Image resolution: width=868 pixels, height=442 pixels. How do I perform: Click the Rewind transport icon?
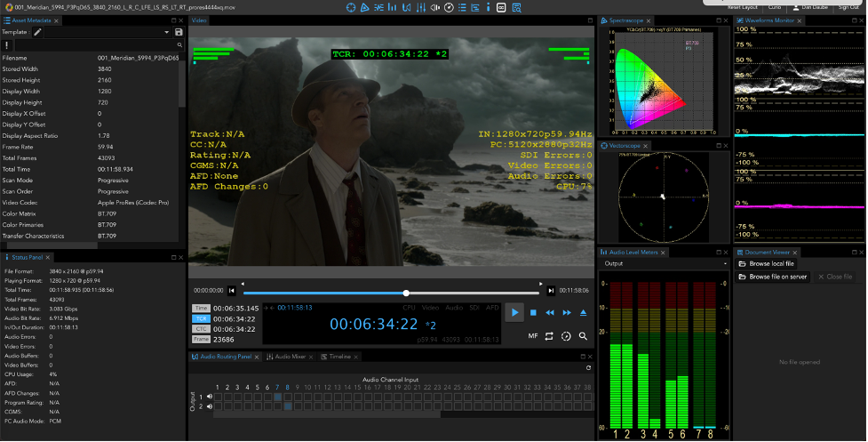[550, 313]
